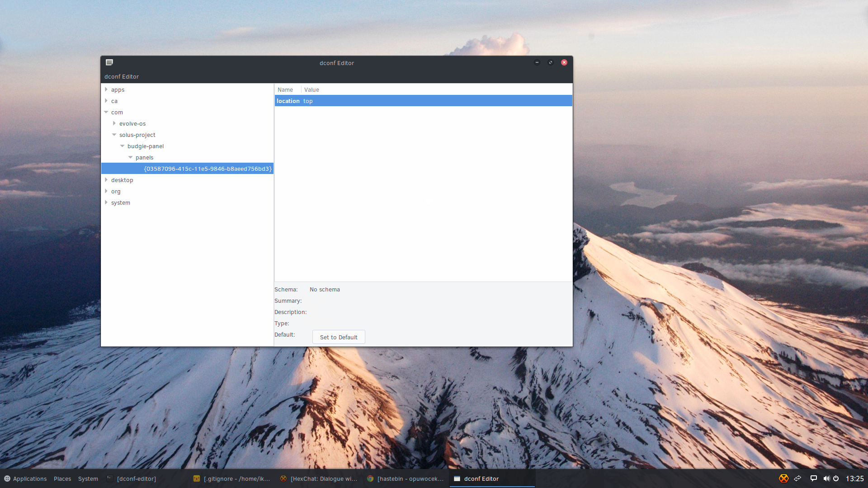Select the panel UUID 03587096 tree entry
Viewport: 868px width, 488px height.
coord(188,169)
